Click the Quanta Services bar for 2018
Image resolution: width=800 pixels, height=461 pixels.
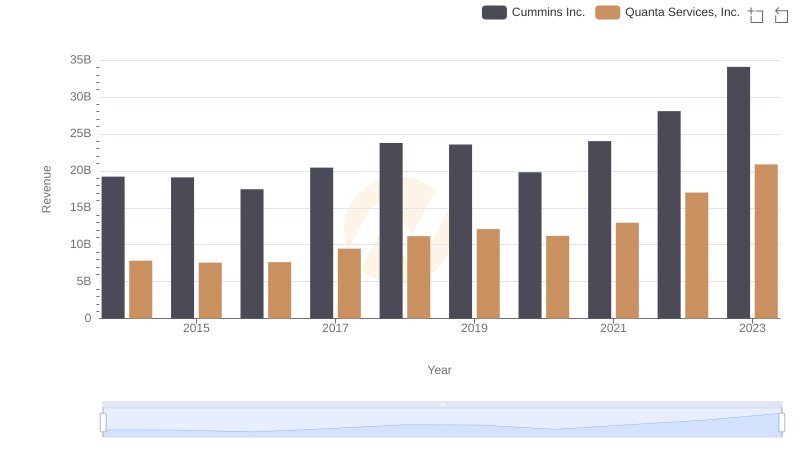click(419, 277)
